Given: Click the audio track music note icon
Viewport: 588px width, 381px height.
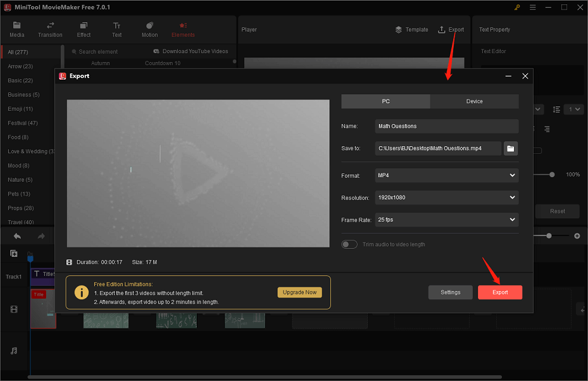Looking at the screenshot, I should tap(14, 351).
